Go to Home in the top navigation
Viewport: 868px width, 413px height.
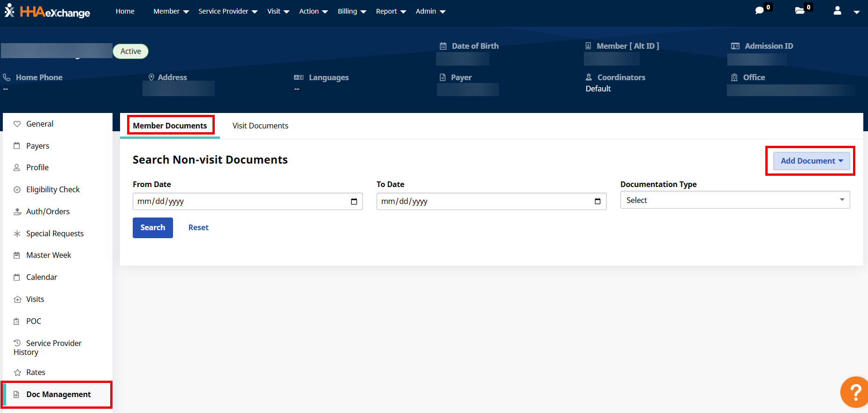125,11
